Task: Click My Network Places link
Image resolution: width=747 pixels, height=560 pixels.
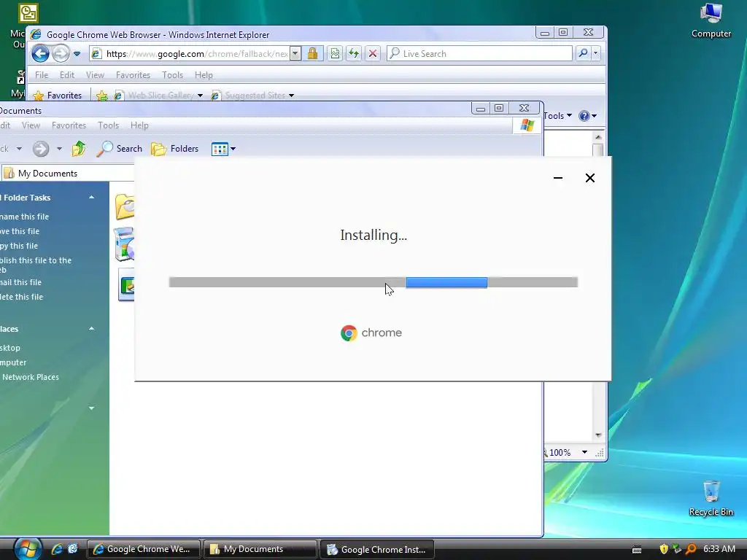Action: pos(29,377)
